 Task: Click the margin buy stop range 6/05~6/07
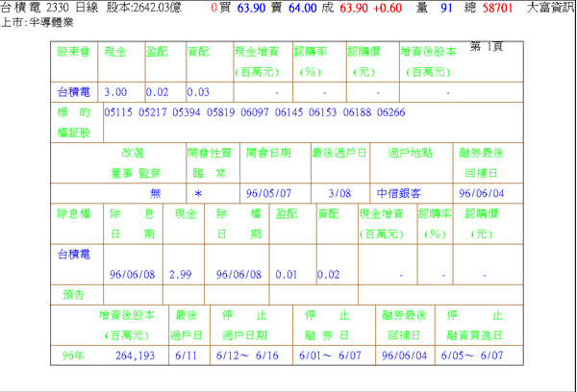coord(472,355)
